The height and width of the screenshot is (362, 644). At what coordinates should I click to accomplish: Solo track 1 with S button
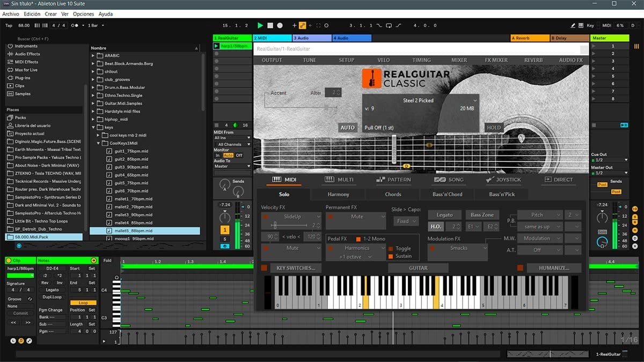(226, 239)
